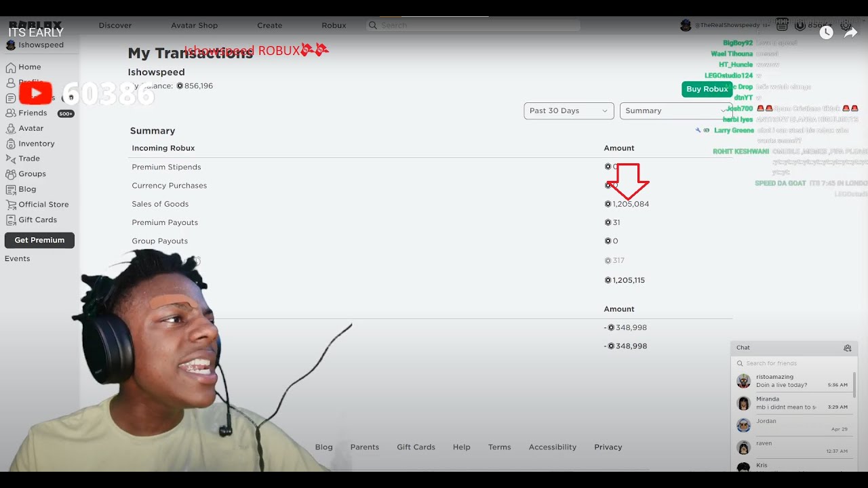Click the Group Payouts row label

160,241
